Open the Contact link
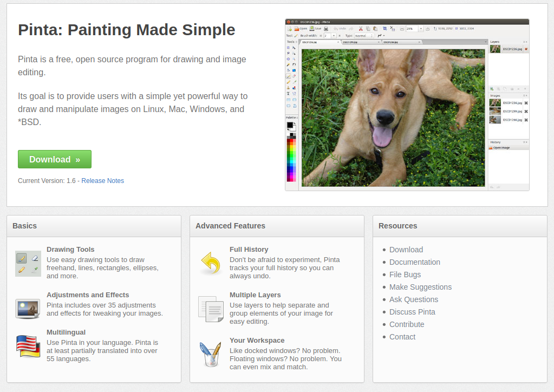Viewport: 554px width, 392px height. click(402, 337)
